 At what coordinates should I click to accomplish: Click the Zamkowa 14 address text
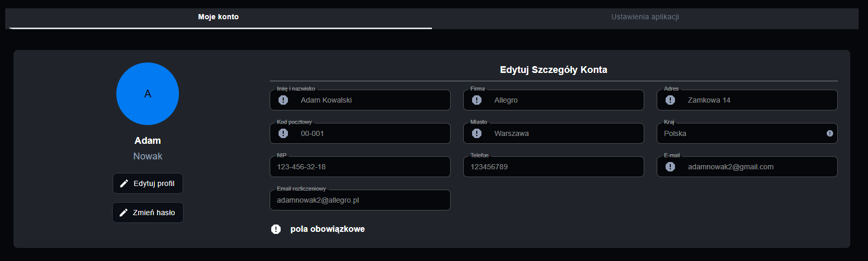coord(709,100)
